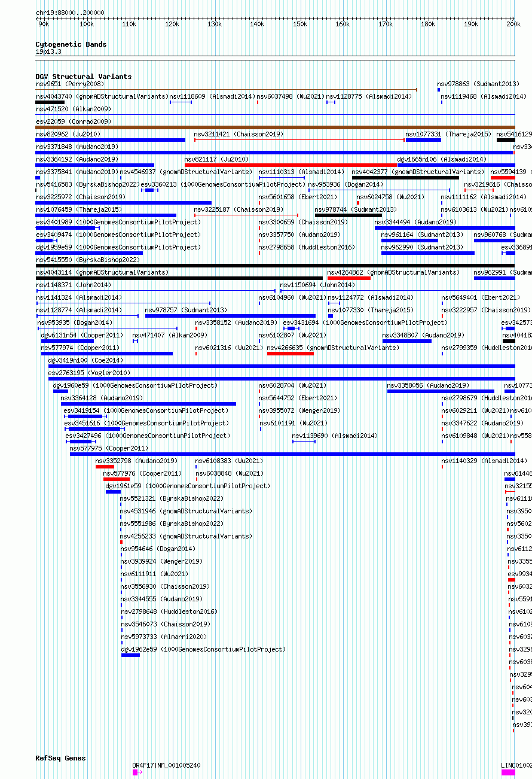
Task: Open variant esv3431694 1000Genomes label
Action: coord(365,323)
